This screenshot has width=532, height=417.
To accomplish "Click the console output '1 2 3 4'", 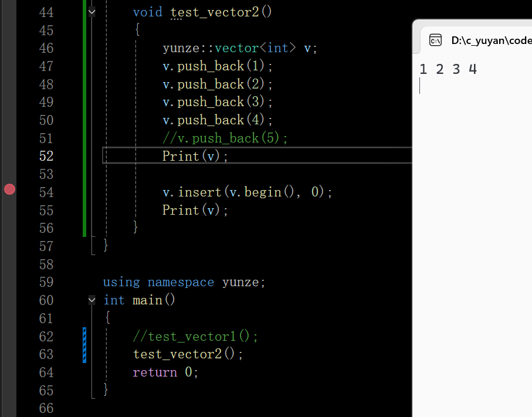I will (x=448, y=69).
